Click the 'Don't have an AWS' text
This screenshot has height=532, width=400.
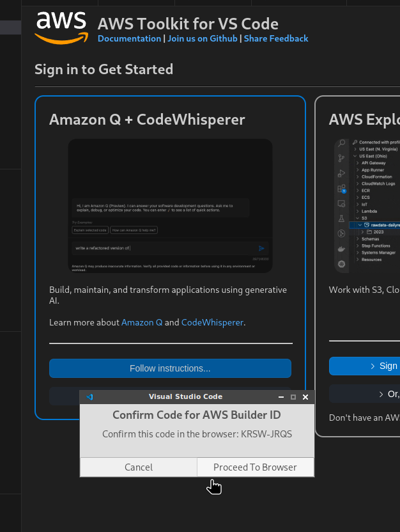[364, 418]
